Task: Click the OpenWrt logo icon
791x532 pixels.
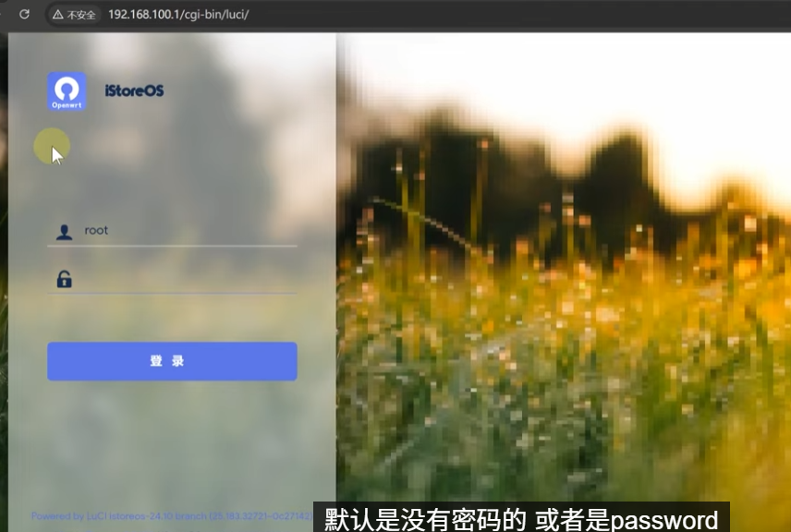Action: point(67,91)
